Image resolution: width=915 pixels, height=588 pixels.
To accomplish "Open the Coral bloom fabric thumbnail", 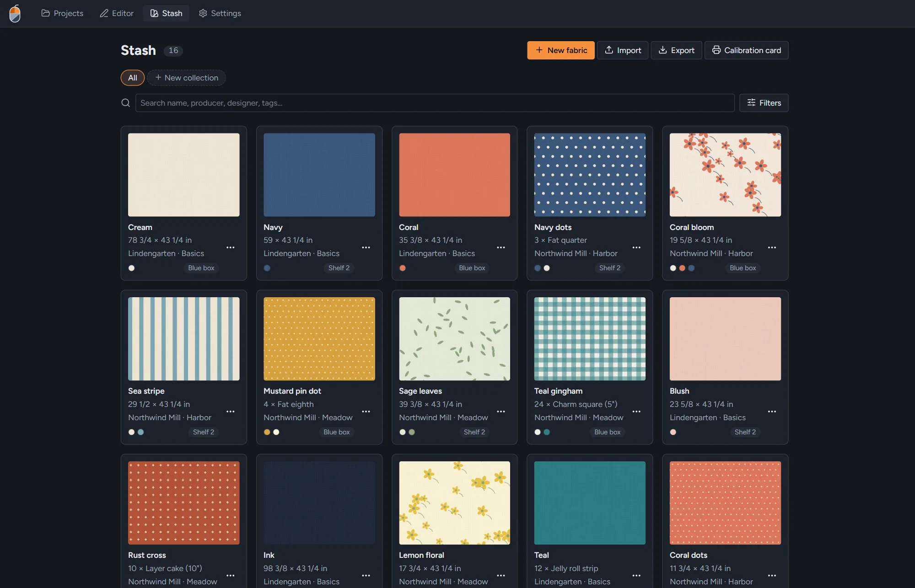I will click(725, 175).
